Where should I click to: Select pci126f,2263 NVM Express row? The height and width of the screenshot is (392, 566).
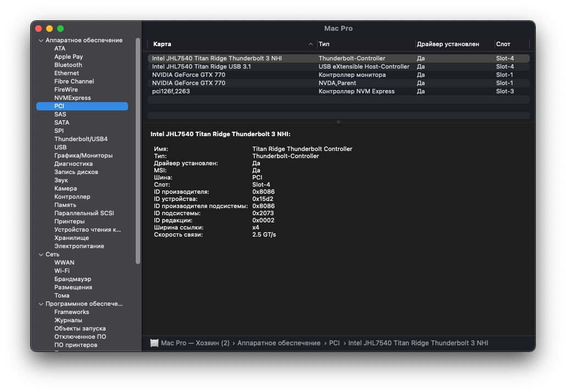tap(339, 92)
